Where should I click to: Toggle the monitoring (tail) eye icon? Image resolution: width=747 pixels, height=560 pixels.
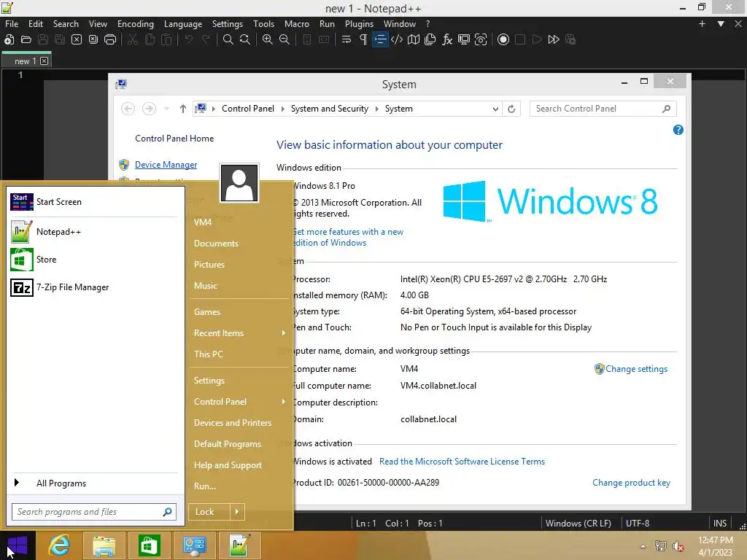coord(481,39)
